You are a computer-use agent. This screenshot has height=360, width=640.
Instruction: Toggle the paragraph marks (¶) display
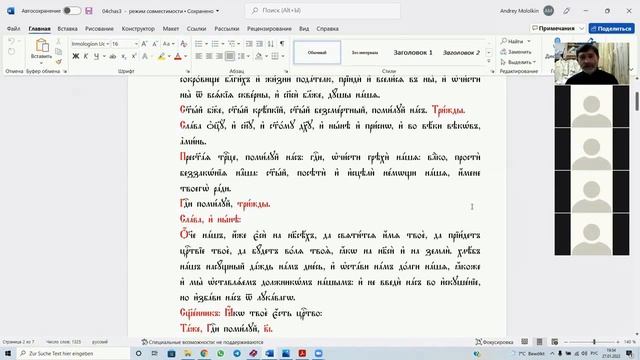coord(282,44)
